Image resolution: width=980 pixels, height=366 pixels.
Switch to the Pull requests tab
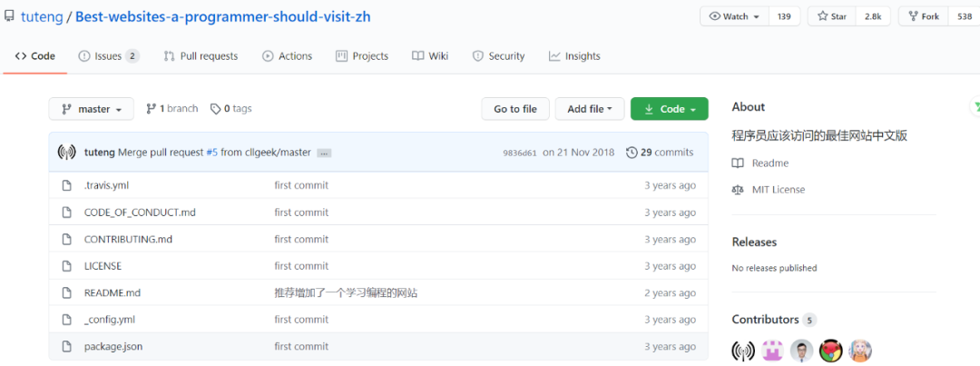[201, 56]
